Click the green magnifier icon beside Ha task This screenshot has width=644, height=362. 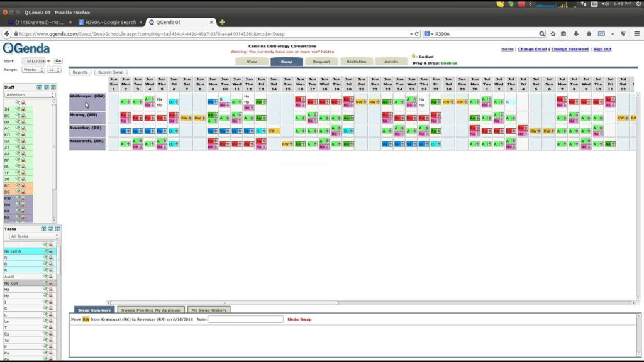click(45, 289)
